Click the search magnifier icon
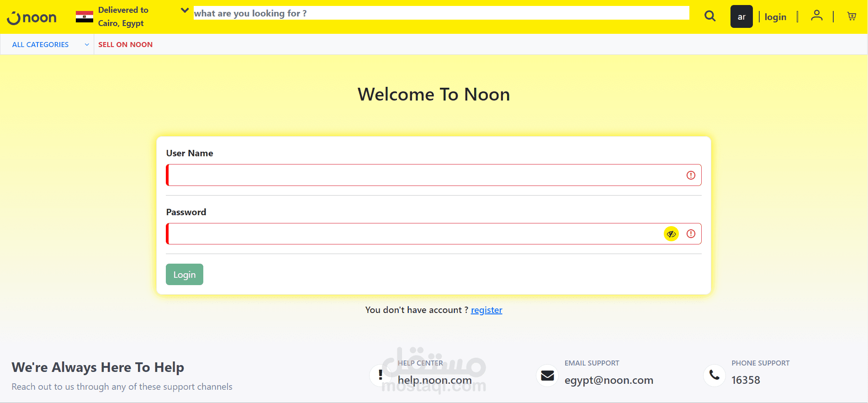 [710, 16]
